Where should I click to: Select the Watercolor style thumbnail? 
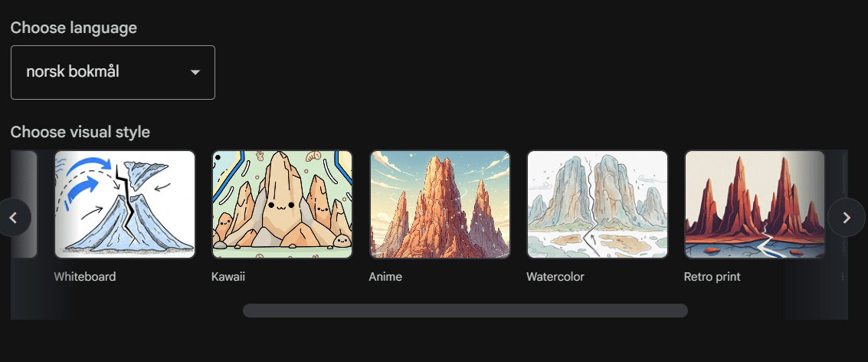(598, 205)
